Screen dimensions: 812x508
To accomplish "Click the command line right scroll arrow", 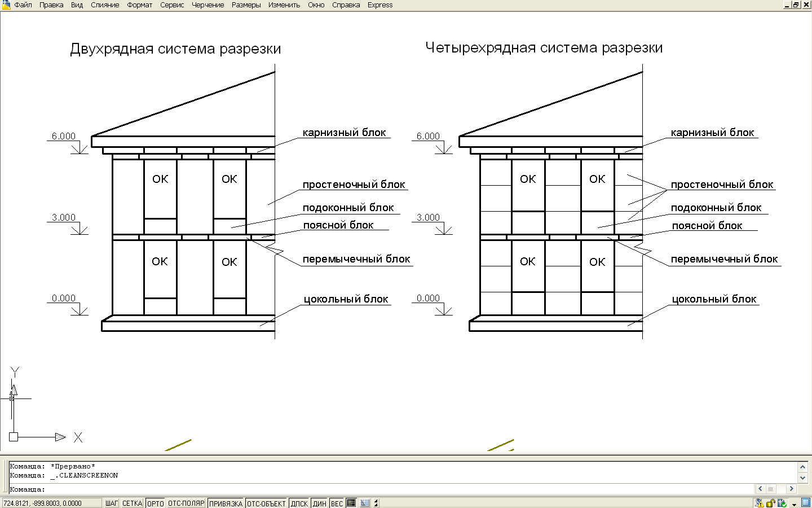I will pyautogui.click(x=791, y=489).
